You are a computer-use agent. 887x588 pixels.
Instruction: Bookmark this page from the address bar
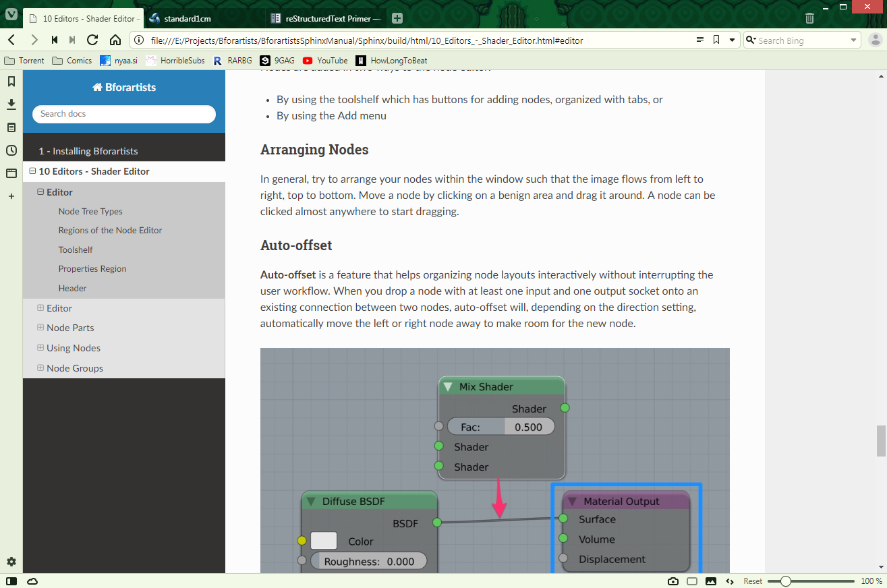[716, 40]
